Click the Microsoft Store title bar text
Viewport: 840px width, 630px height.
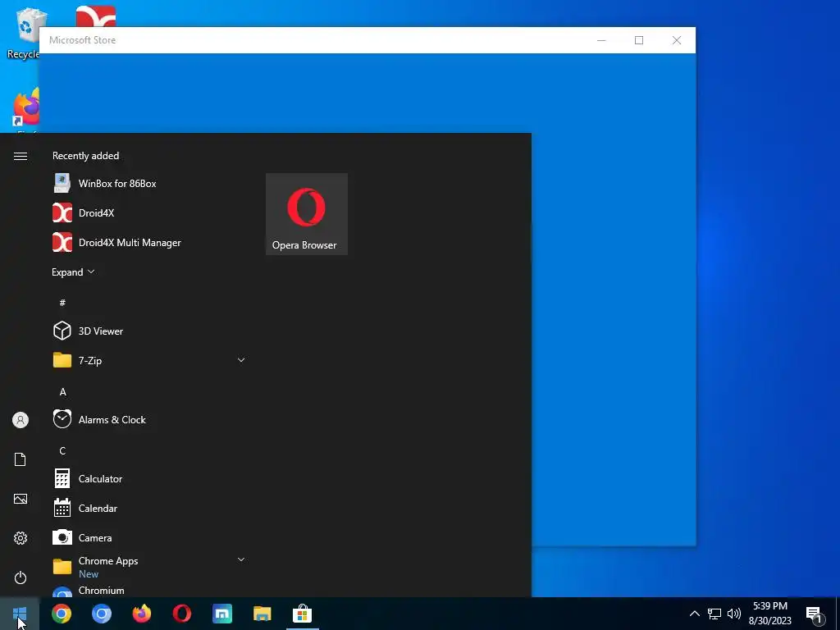(x=83, y=40)
